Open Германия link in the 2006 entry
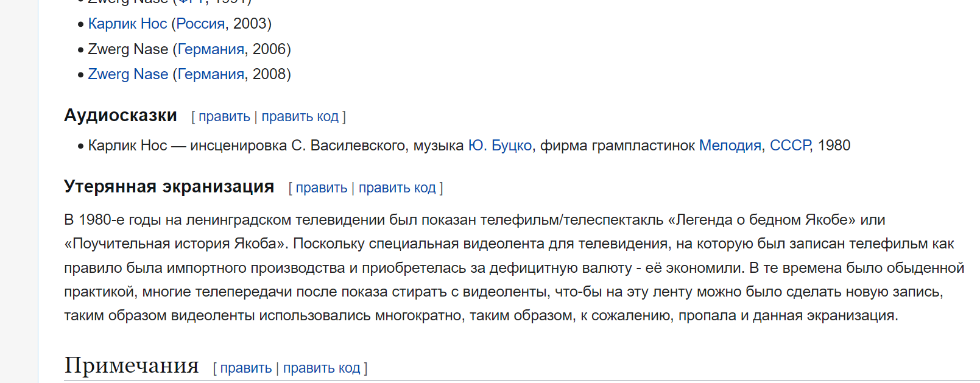The height and width of the screenshot is (383, 980). [211, 49]
